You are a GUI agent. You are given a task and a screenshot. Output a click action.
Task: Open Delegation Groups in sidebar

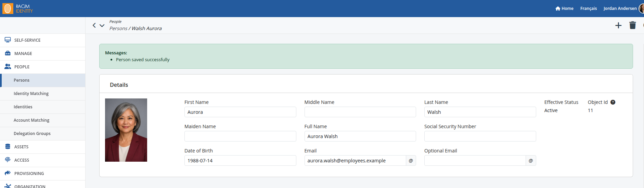pyautogui.click(x=43, y=134)
